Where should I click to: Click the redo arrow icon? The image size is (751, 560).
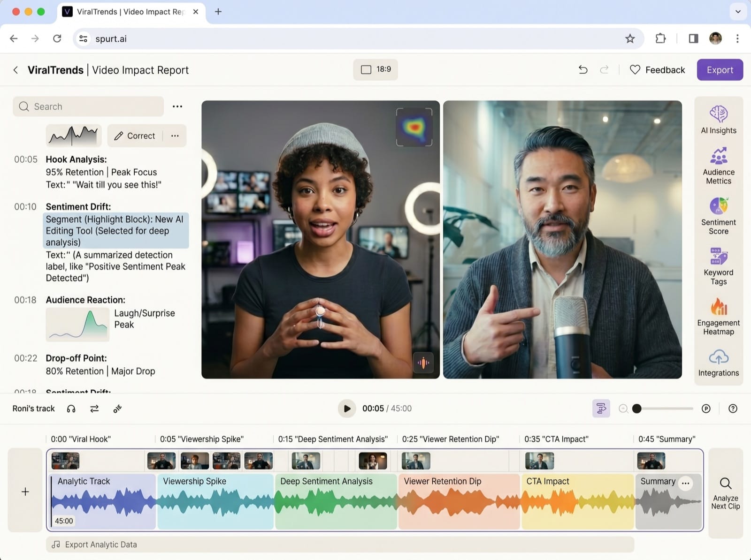tap(604, 70)
